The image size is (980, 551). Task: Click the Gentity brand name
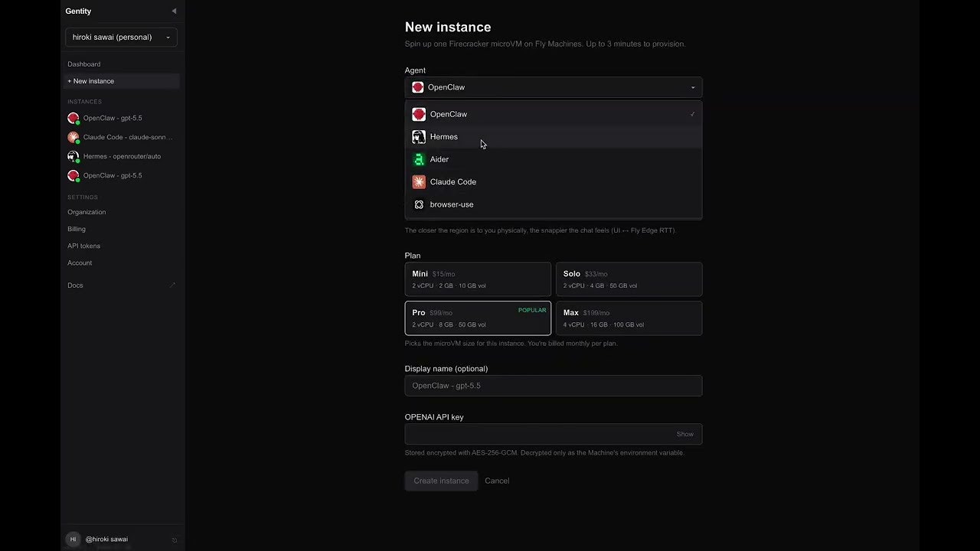tap(78, 11)
